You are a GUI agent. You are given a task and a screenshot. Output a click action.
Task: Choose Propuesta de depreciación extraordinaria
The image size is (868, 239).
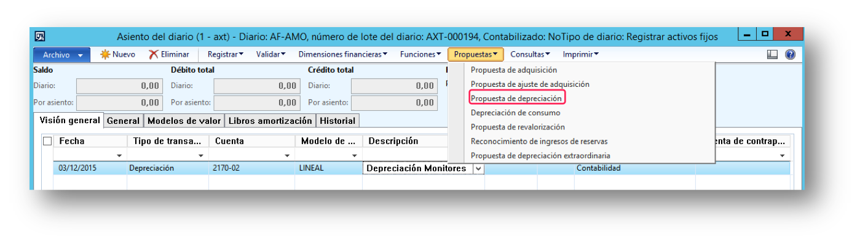click(x=540, y=156)
